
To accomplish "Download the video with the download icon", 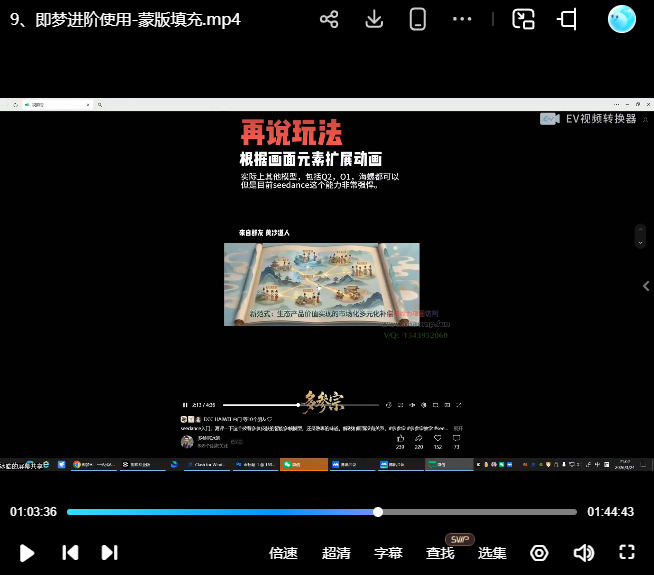I will 374,19.
